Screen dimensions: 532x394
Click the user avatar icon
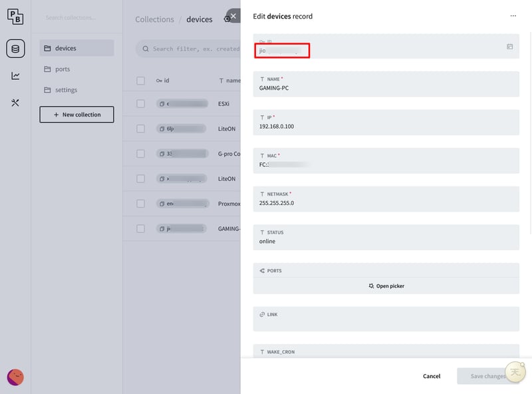pos(15,377)
